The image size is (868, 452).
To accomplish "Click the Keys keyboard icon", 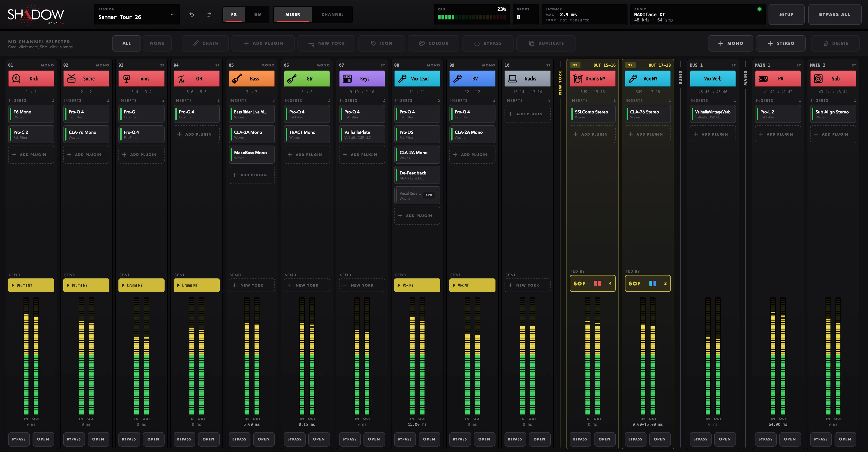I will 347,78.
